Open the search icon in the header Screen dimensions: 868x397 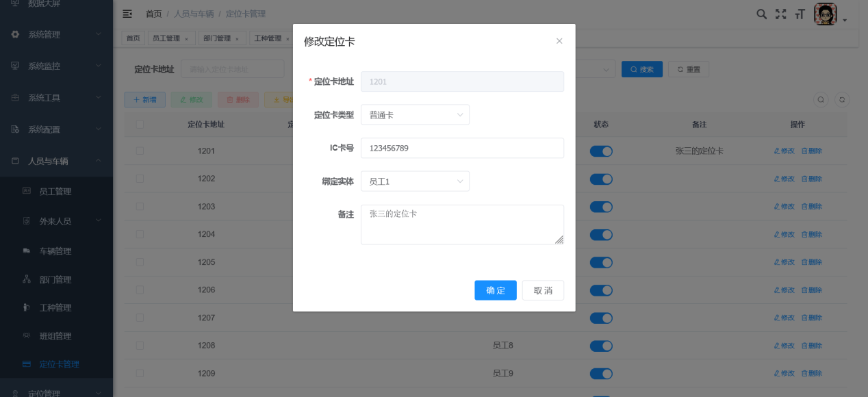(761, 13)
